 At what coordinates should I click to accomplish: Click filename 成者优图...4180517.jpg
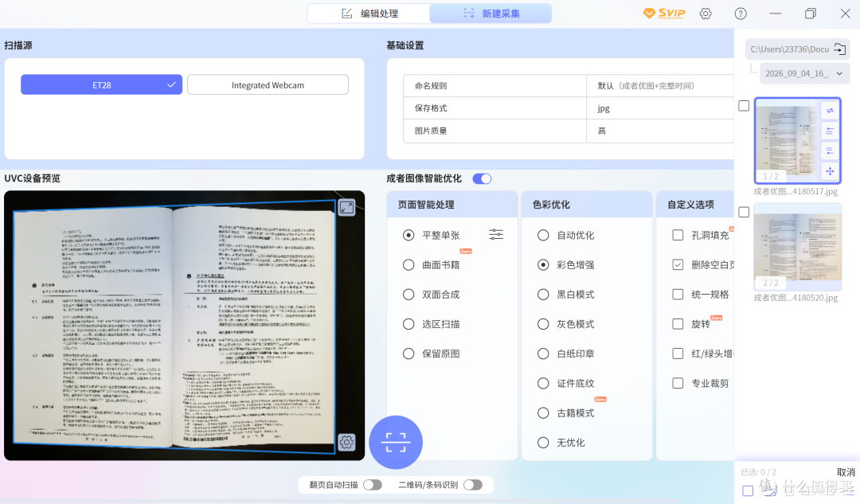pos(795,191)
